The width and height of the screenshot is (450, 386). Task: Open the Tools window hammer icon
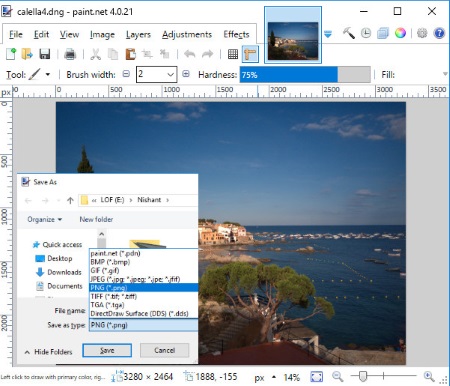(349, 33)
